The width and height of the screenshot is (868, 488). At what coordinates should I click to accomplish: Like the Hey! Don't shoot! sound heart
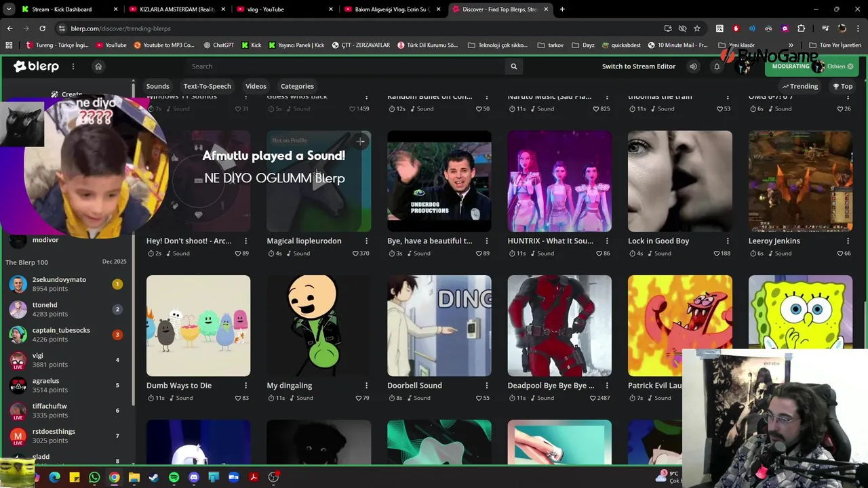pyautogui.click(x=238, y=253)
